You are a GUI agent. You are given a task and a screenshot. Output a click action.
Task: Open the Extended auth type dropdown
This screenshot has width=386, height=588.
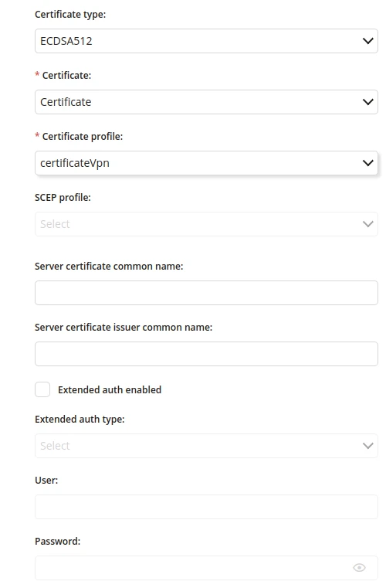(x=206, y=446)
